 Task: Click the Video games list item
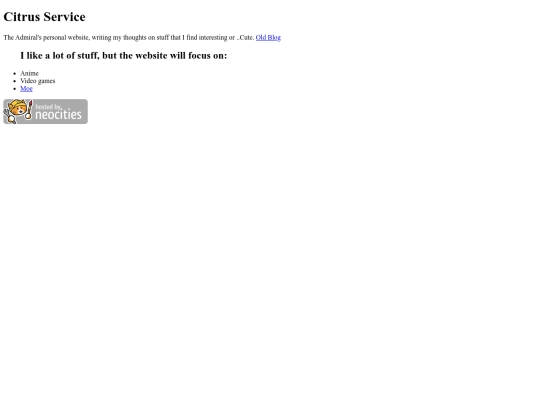tap(38, 81)
